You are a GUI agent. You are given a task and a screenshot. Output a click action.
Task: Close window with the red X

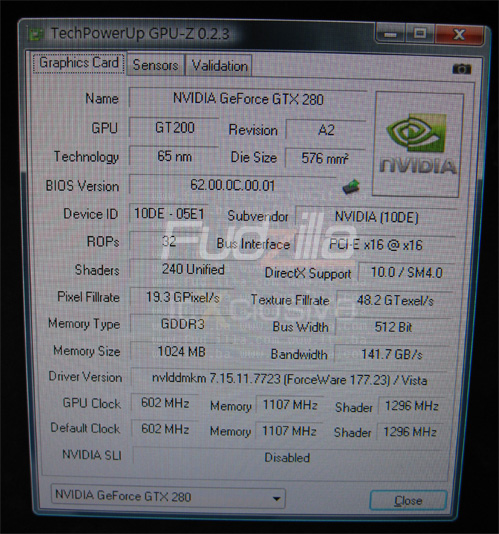coord(459,34)
